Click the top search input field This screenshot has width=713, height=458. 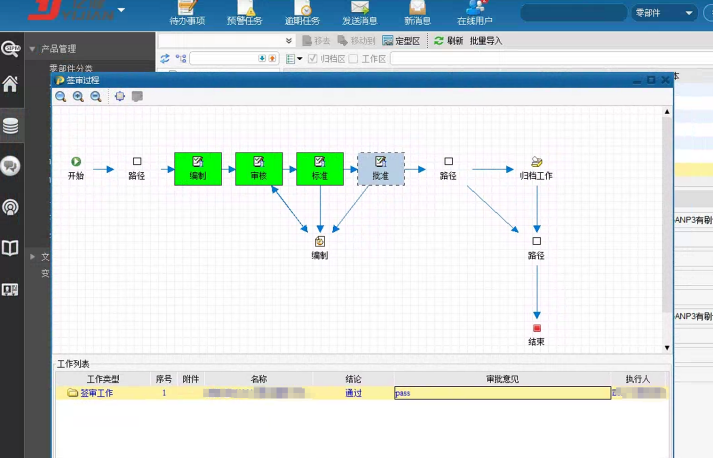(x=574, y=13)
